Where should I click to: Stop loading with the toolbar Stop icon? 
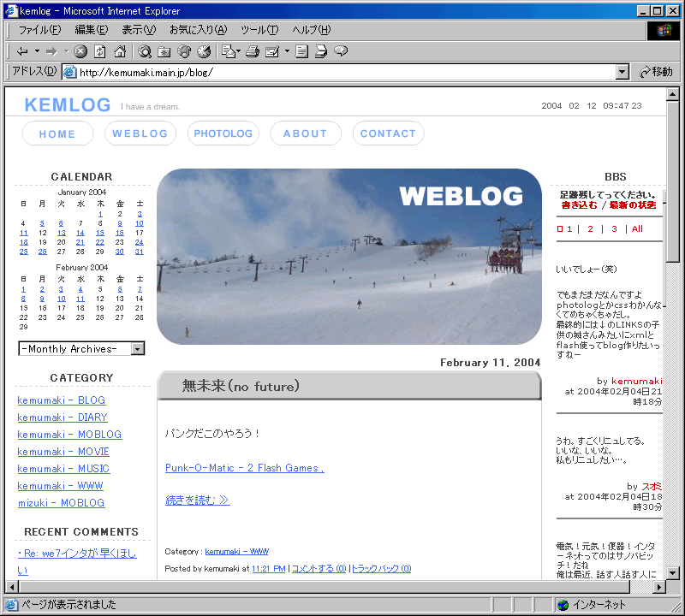point(80,51)
